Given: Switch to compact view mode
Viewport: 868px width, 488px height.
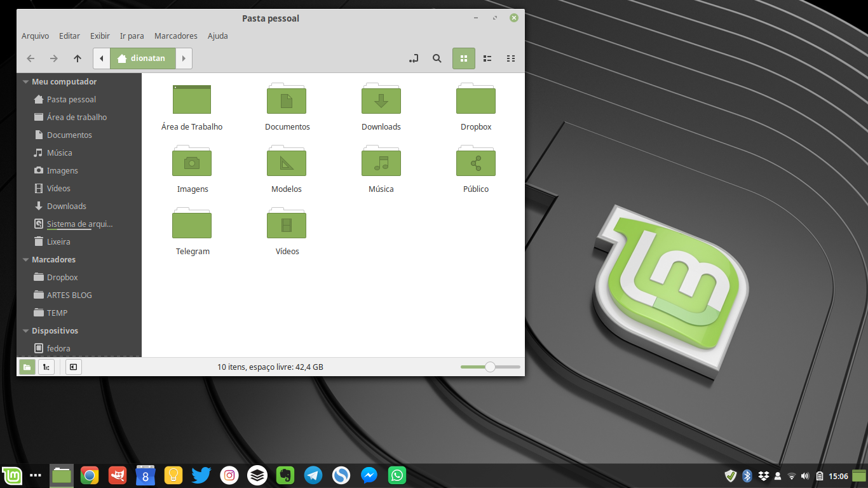Looking at the screenshot, I should click(x=510, y=58).
